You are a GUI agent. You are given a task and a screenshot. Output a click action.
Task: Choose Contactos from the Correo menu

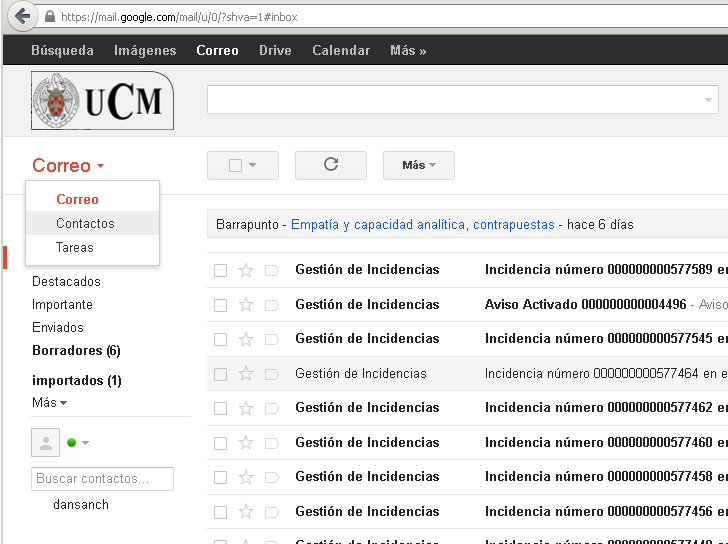point(85,223)
